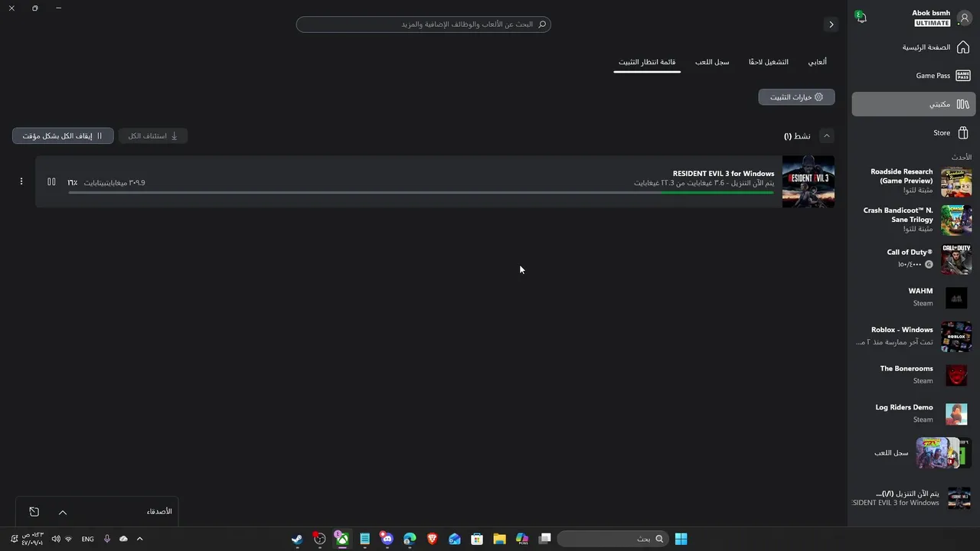980x551 pixels.
Task: Open File Explorer from taskbar
Action: (499, 539)
